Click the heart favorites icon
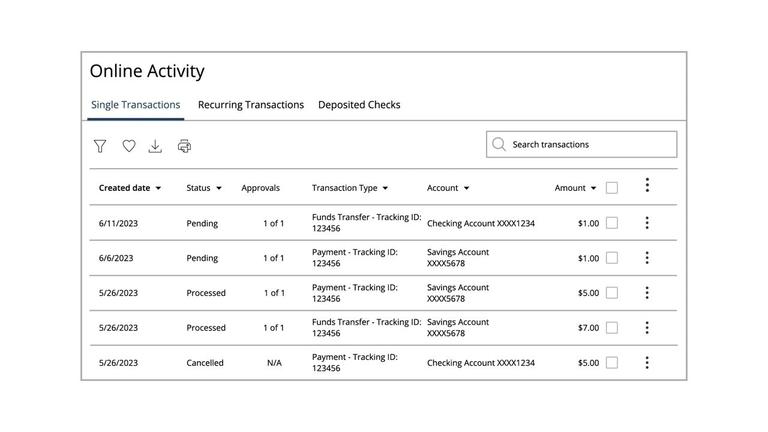Screen dimensions: 768x432 [129, 146]
